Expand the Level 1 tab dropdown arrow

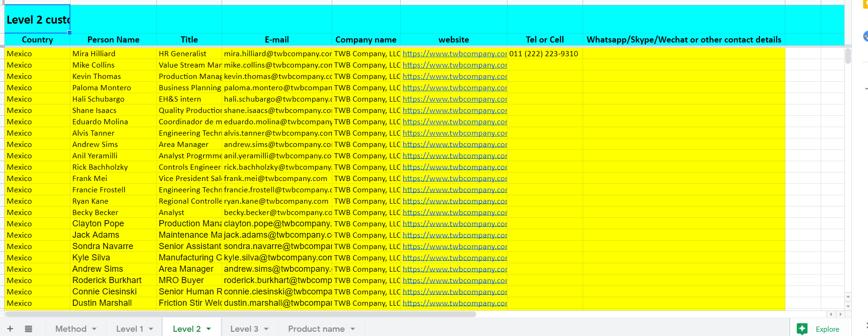tap(151, 329)
